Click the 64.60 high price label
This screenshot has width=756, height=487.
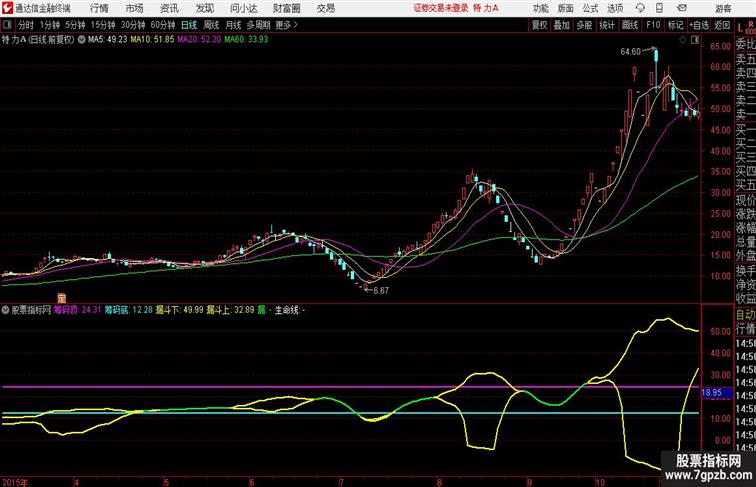pyautogui.click(x=631, y=52)
